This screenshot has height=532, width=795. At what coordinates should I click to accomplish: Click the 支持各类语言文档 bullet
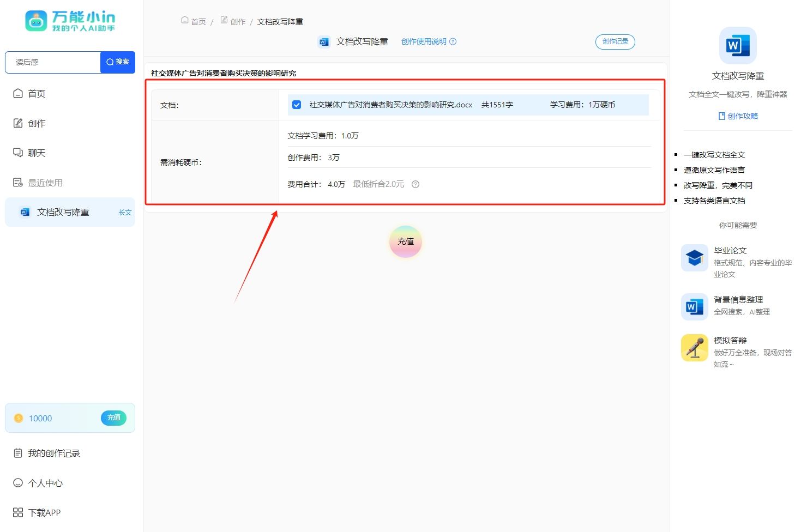(x=714, y=201)
